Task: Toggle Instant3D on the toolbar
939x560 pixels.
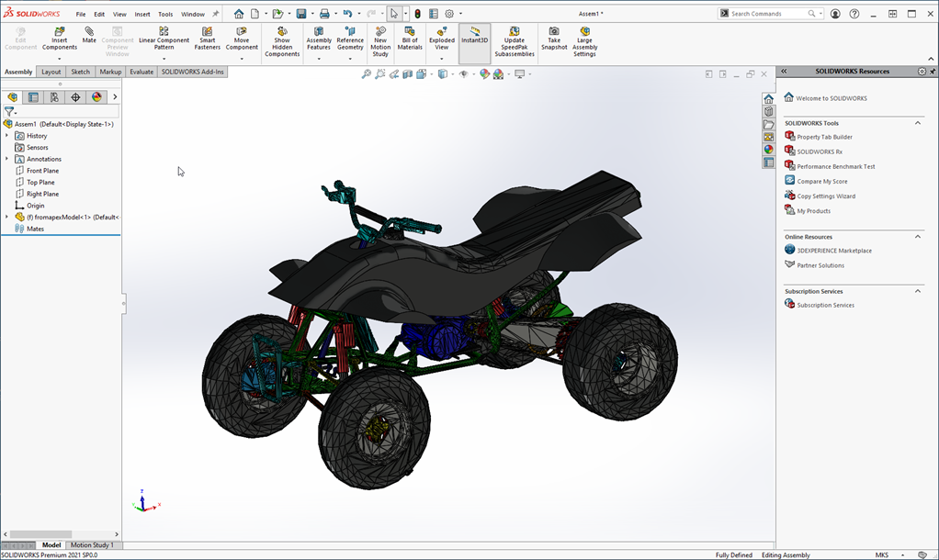Action: (x=473, y=37)
